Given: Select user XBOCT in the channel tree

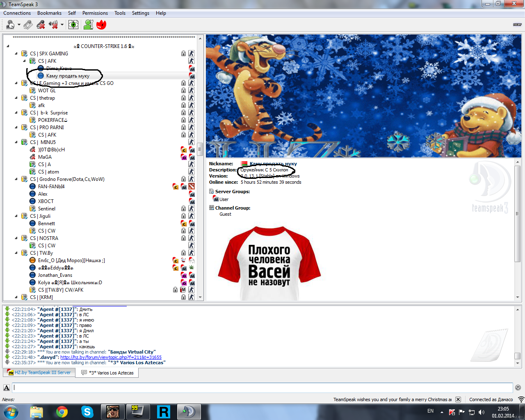Looking at the screenshot, I should coord(46,201).
